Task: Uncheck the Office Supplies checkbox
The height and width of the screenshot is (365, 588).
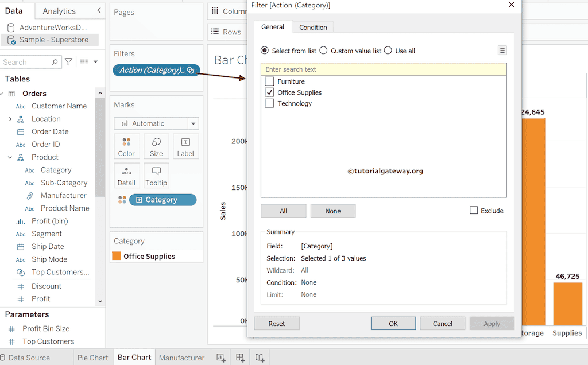Action: click(269, 92)
